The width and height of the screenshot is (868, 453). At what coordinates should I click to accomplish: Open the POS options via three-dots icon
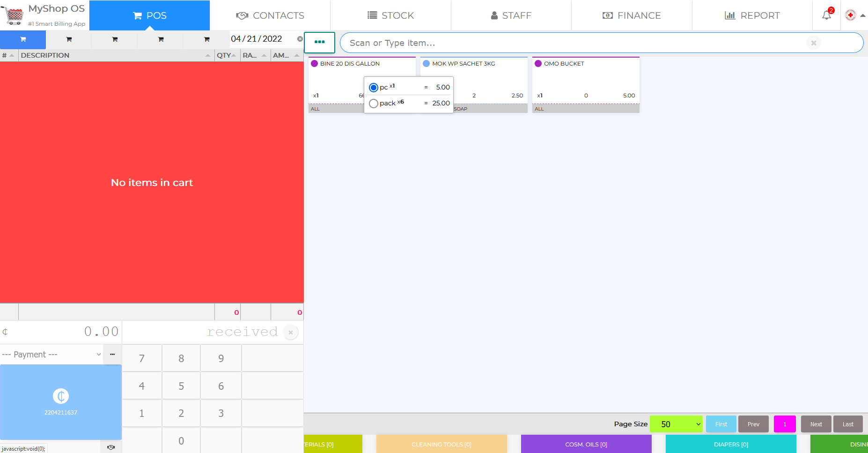(x=320, y=43)
